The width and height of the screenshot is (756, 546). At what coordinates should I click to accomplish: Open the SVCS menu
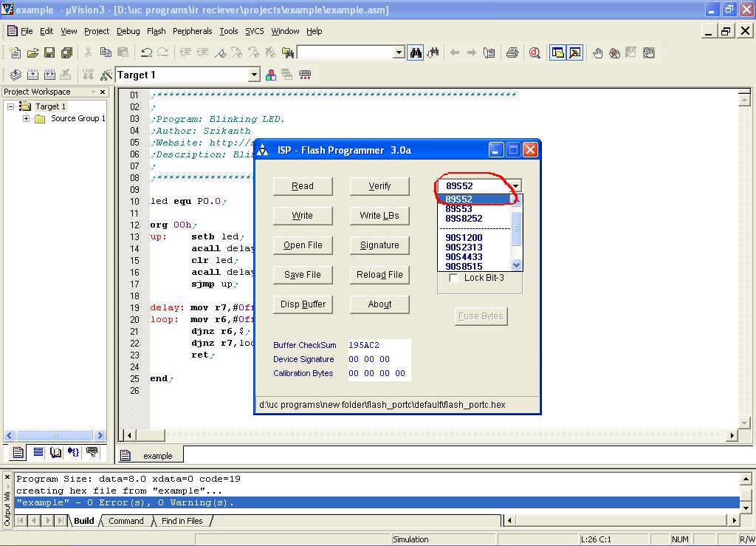[255, 31]
